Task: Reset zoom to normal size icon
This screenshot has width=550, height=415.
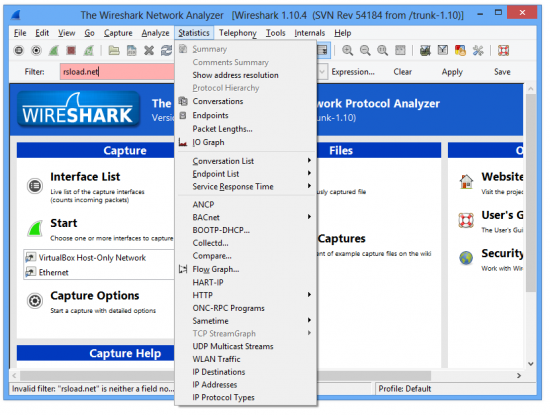Action: [382, 51]
